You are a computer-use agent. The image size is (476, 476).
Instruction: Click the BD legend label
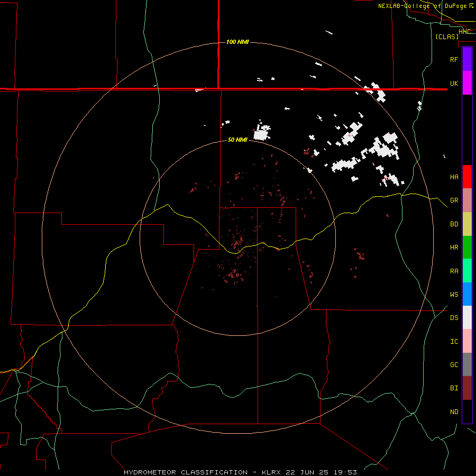pyautogui.click(x=454, y=224)
